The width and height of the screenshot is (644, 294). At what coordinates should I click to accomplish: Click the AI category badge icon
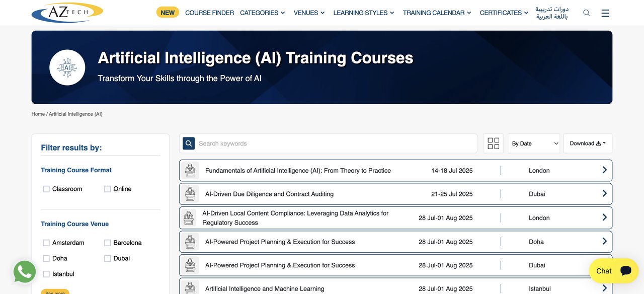67,67
